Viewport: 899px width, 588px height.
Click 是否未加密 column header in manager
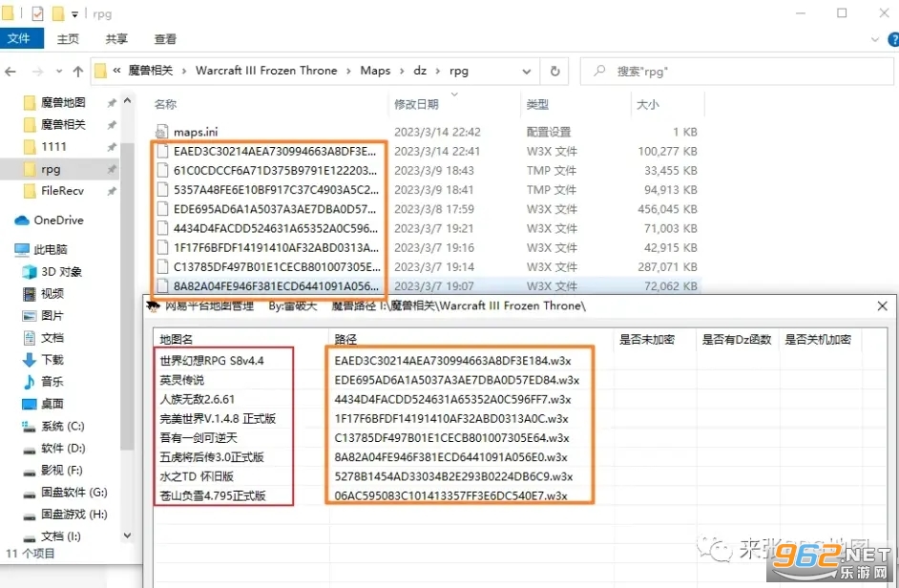coord(646,340)
